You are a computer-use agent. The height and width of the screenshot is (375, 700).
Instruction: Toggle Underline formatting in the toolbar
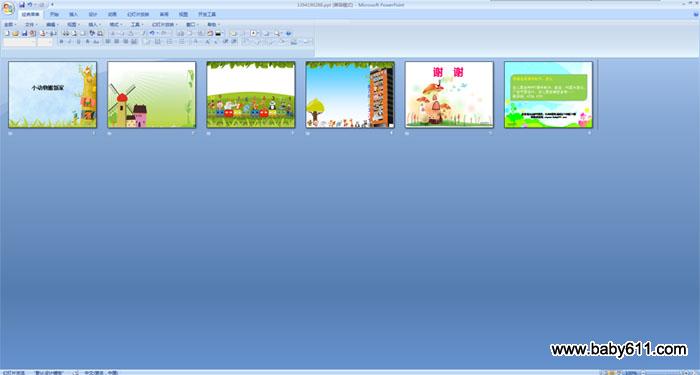point(79,42)
